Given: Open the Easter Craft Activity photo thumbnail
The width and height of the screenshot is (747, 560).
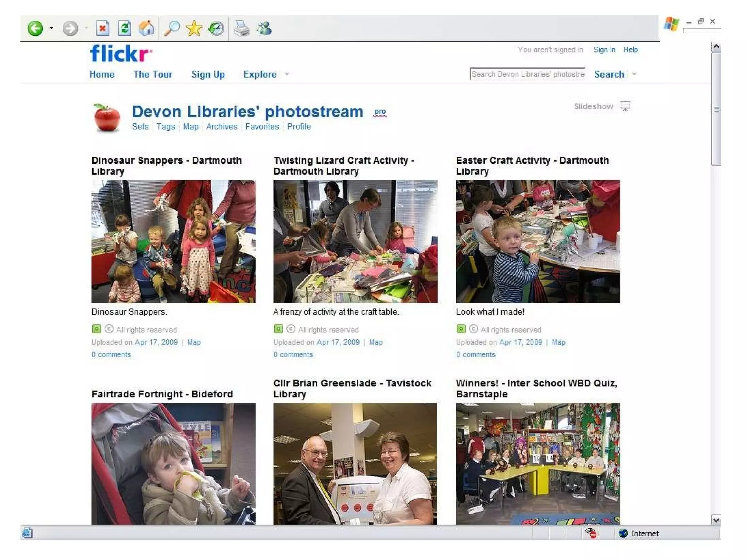Looking at the screenshot, I should pyautogui.click(x=538, y=241).
